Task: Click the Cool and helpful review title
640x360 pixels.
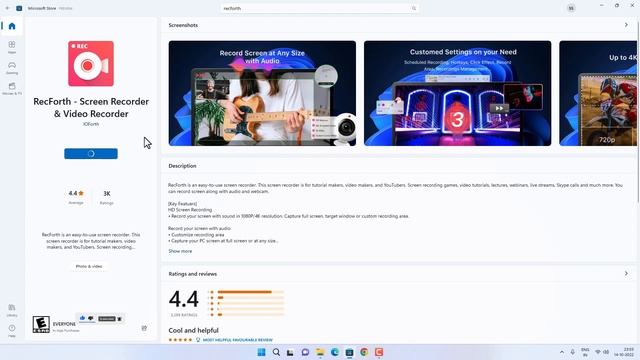Action: click(x=193, y=330)
